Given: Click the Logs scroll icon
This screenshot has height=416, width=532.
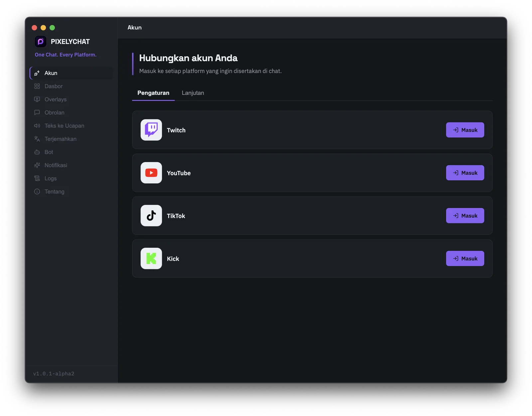Looking at the screenshot, I should [37, 178].
